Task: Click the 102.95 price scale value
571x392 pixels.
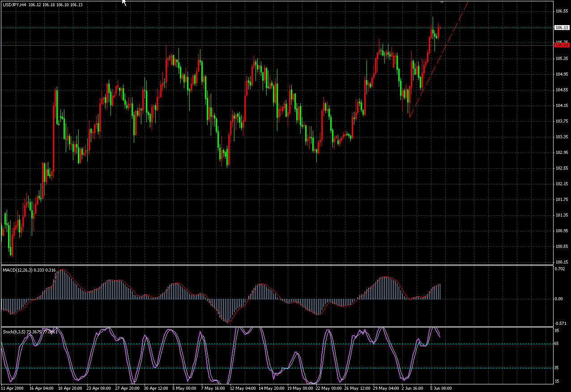Action: (562, 152)
